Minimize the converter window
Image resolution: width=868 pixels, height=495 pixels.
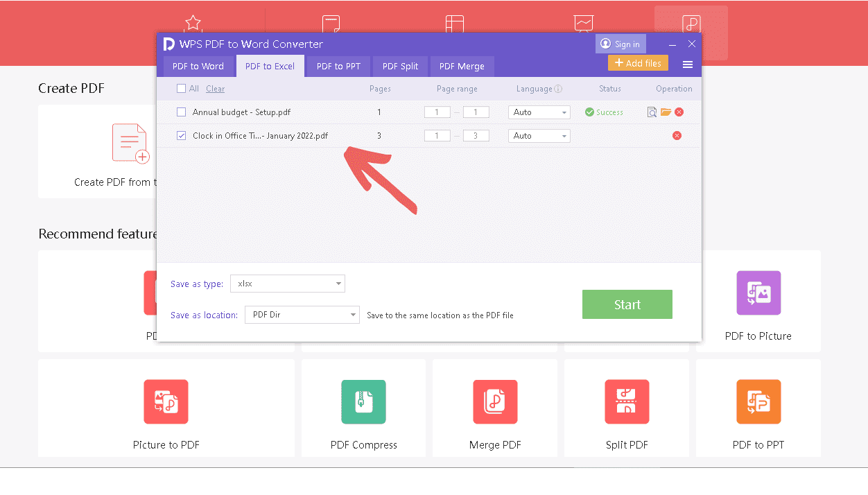[x=672, y=44]
